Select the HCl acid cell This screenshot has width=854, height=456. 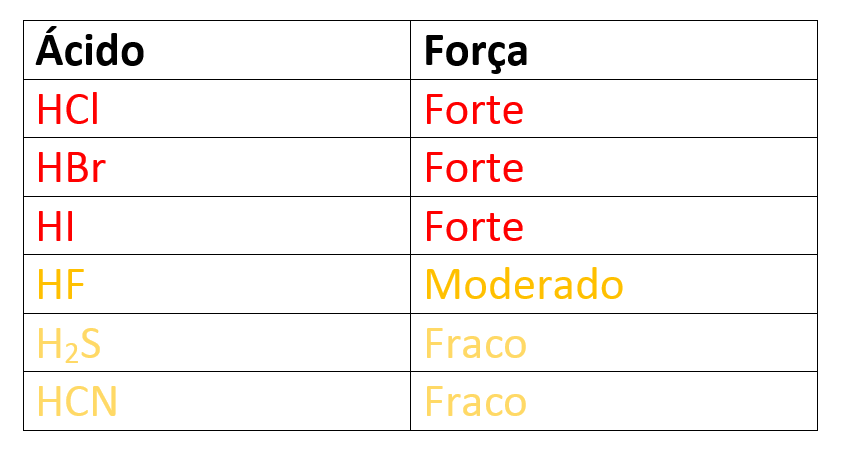68,109
